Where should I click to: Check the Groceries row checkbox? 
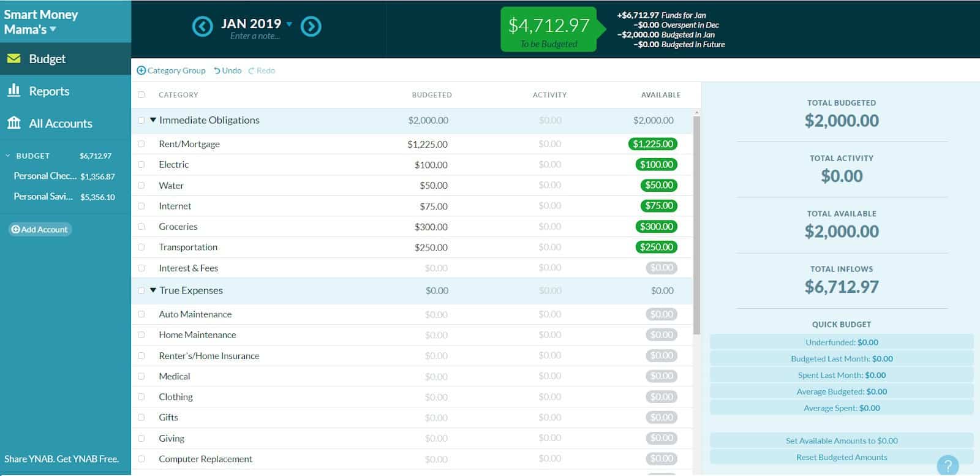tap(141, 227)
